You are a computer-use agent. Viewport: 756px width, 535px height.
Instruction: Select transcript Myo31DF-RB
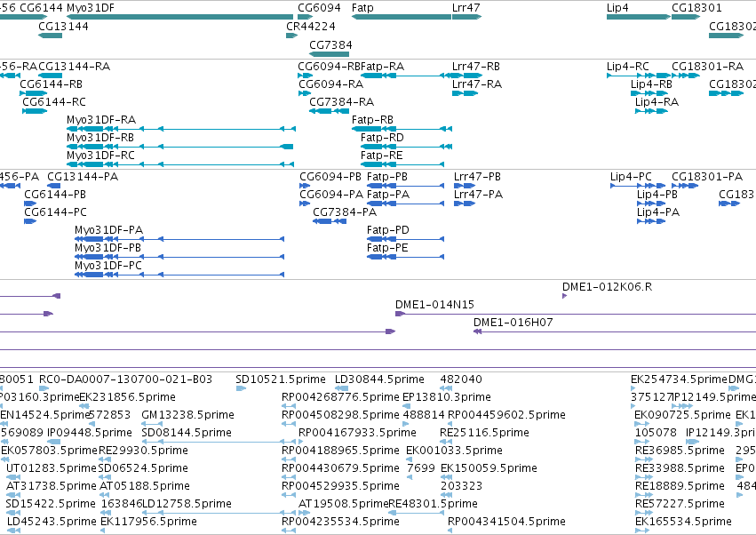pyautogui.click(x=179, y=147)
